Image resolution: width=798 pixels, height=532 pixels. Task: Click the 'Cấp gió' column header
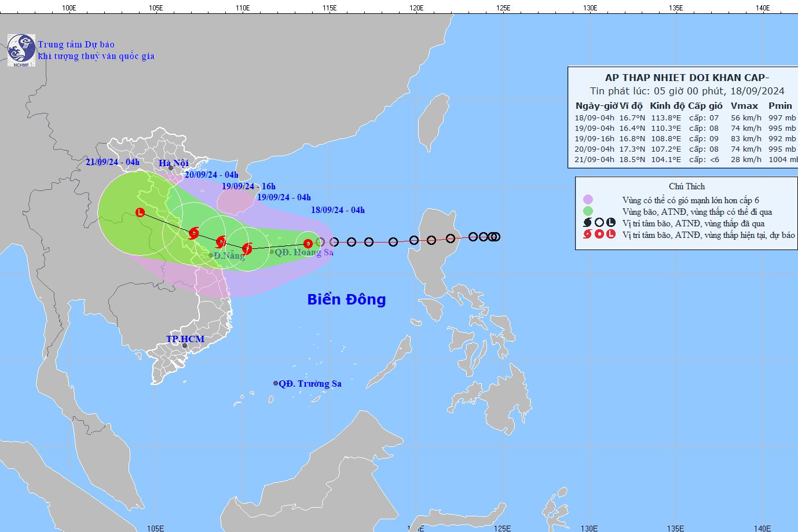705,105
